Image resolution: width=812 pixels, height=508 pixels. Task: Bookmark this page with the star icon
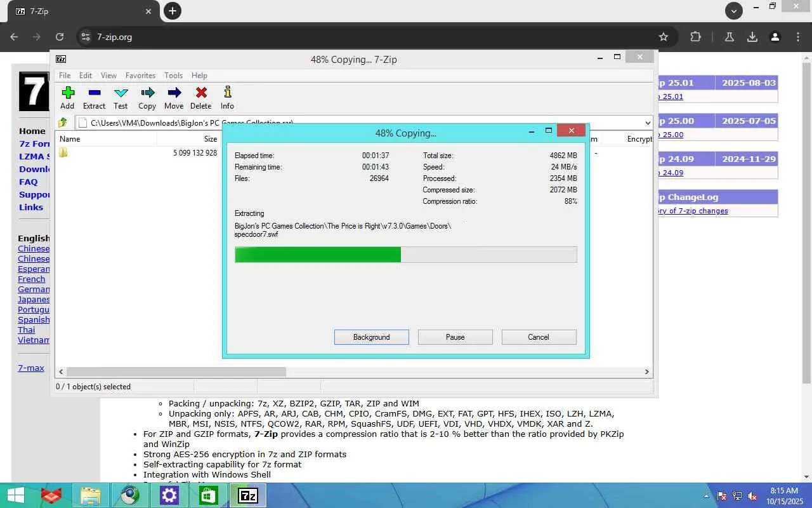(x=664, y=37)
